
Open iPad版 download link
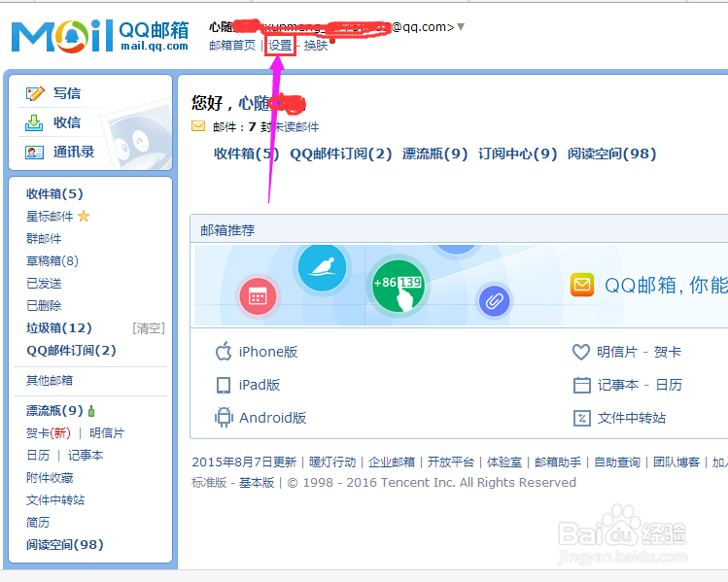[260, 385]
